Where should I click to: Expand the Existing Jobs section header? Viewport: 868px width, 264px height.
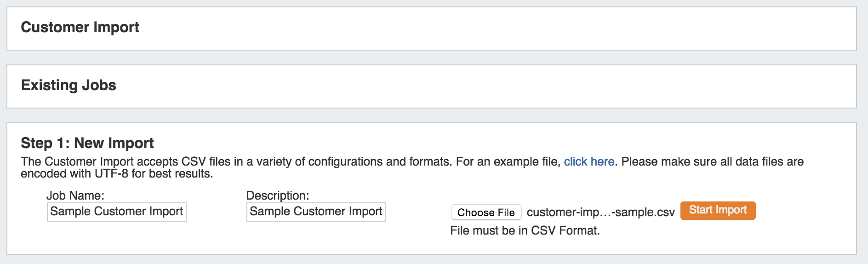pyautogui.click(x=69, y=85)
